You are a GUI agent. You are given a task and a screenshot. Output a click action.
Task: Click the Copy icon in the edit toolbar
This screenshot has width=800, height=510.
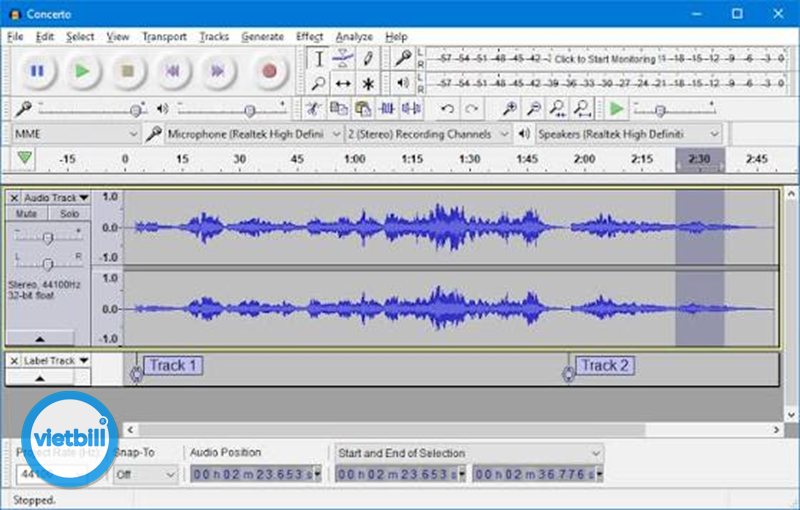[x=338, y=109]
